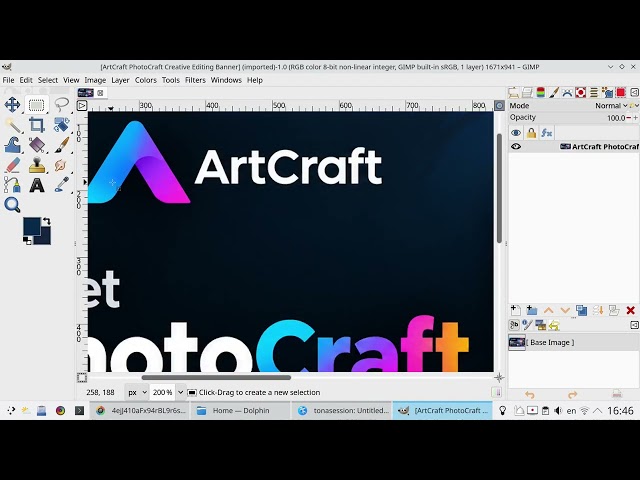Open layer Mode Normal dropdown
This screenshot has width=640, height=480.
[611, 105]
